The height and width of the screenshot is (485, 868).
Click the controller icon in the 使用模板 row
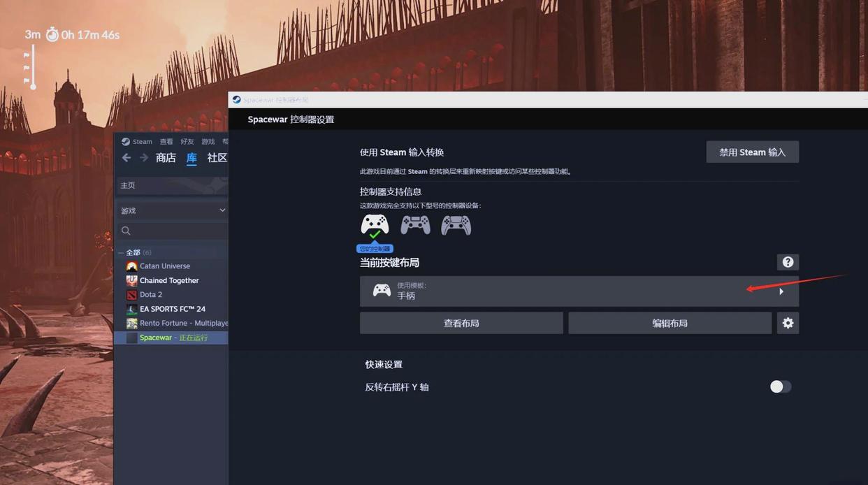[382, 291]
